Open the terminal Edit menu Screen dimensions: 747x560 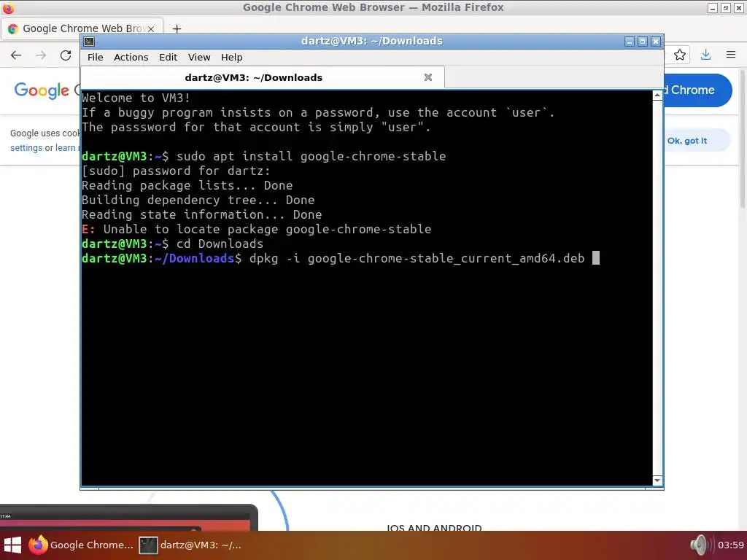[169, 57]
